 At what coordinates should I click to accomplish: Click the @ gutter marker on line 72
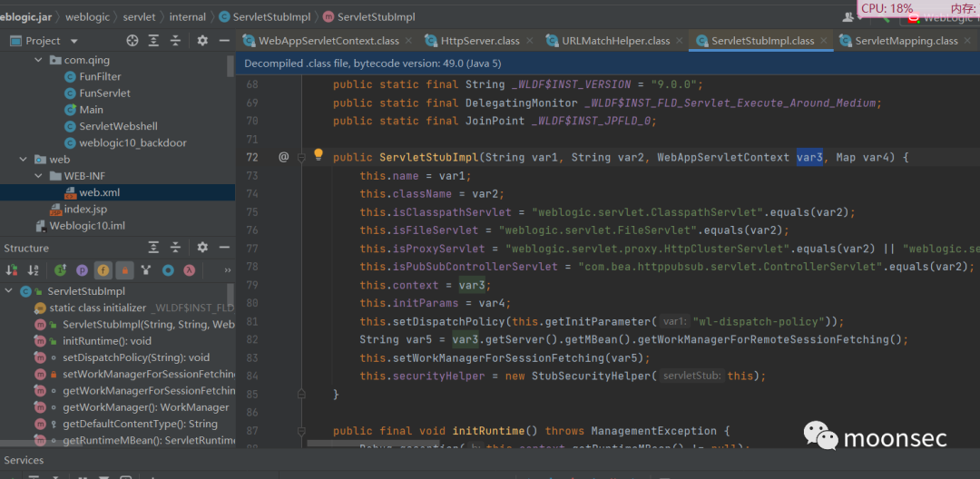tap(283, 157)
